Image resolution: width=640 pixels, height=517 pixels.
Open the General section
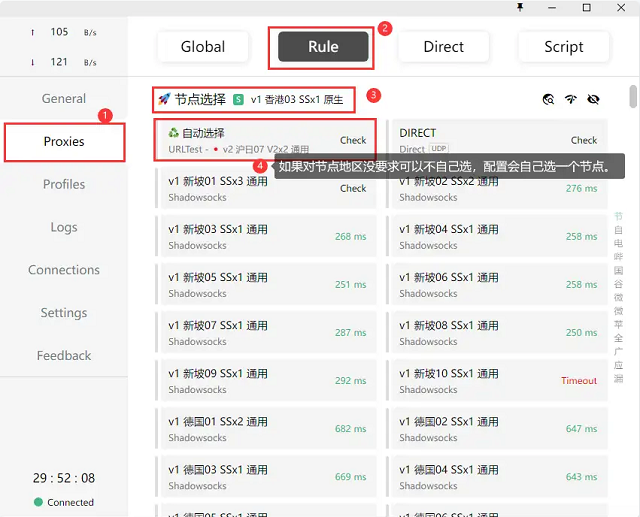click(x=64, y=98)
